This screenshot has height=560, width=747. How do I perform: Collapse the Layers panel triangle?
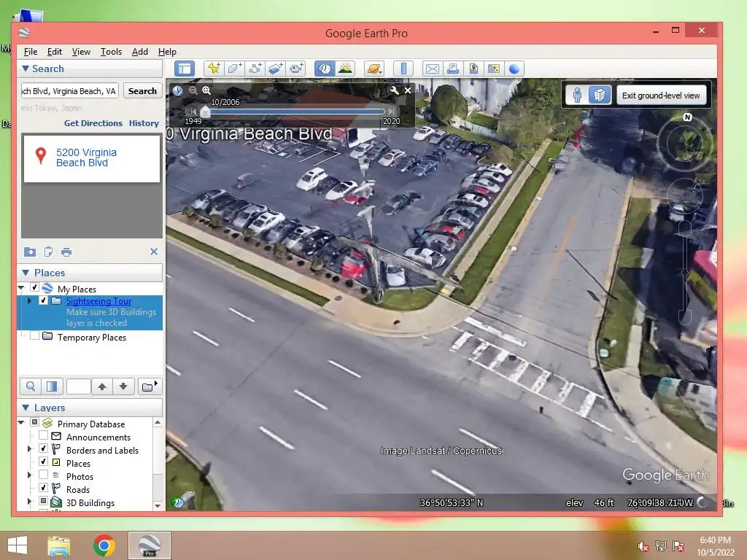tap(26, 408)
